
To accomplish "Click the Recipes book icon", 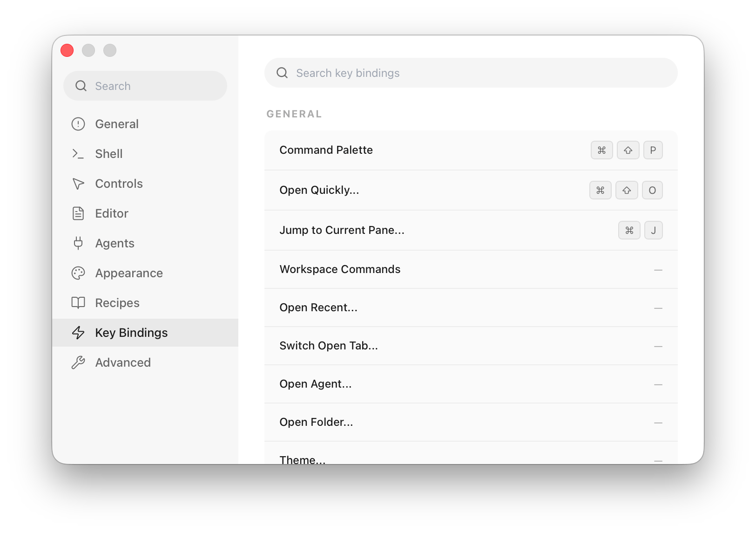I will coord(78,303).
